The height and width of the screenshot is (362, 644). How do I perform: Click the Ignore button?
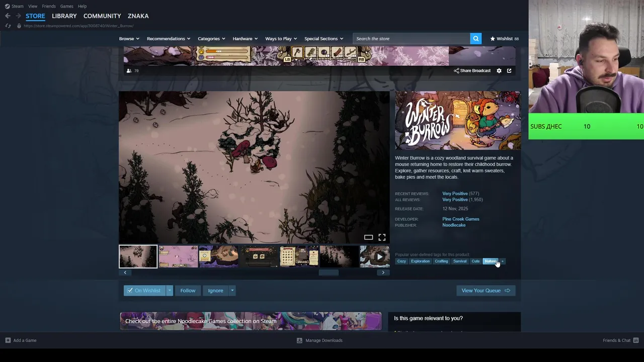(x=215, y=291)
